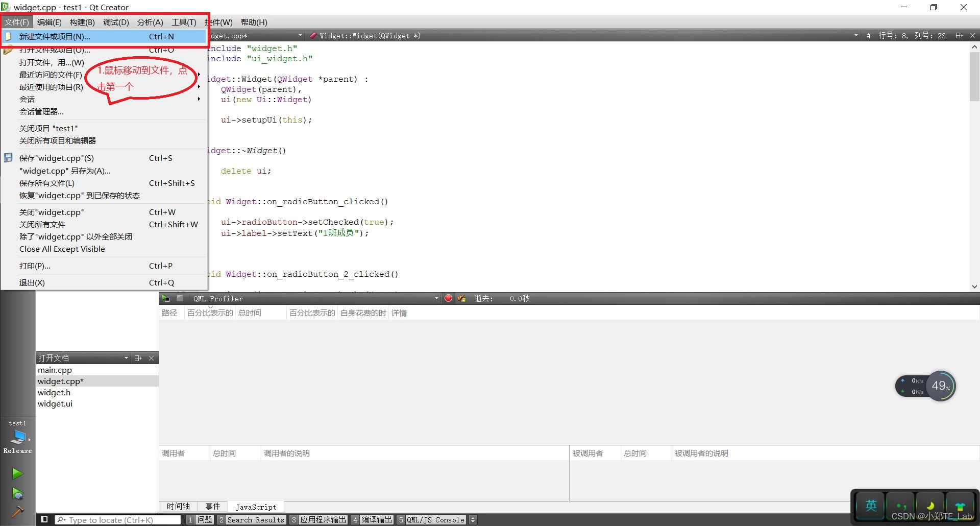Open the output pane options arrows
This screenshot has height=526, width=980.
click(x=473, y=519)
